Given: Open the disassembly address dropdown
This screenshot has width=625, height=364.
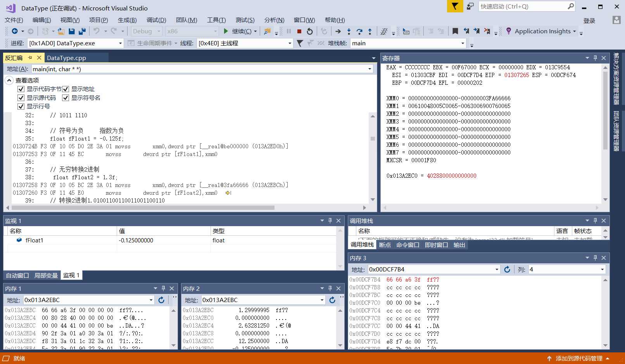Looking at the screenshot, I should click(x=369, y=69).
